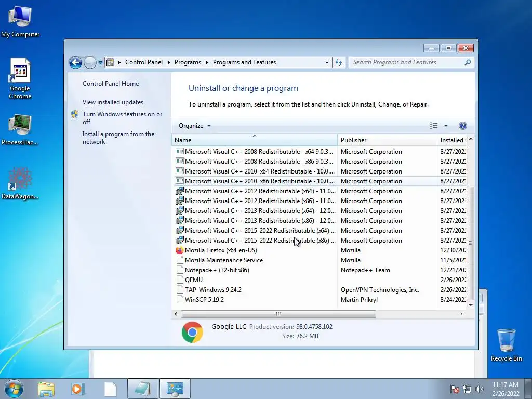Image resolution: width=532 pixels, height=399 pixels.
Task: Click Install a program from the network
Action: [118, 138]
